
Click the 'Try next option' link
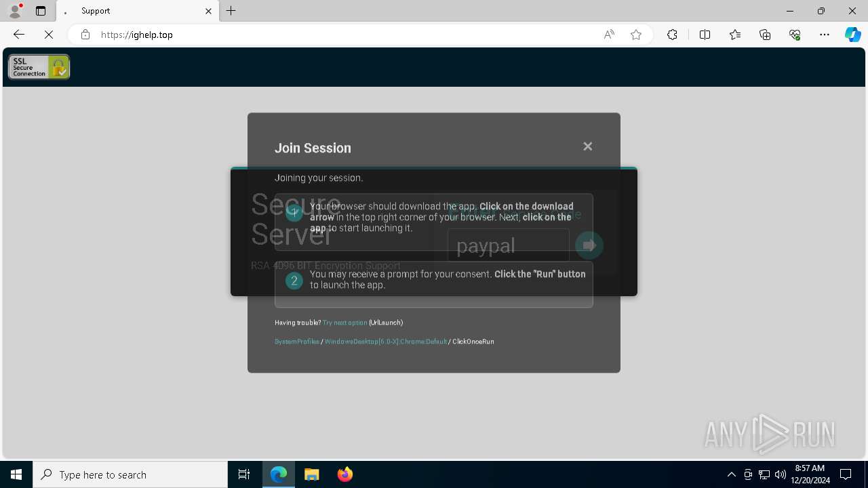tap(344, 323)
